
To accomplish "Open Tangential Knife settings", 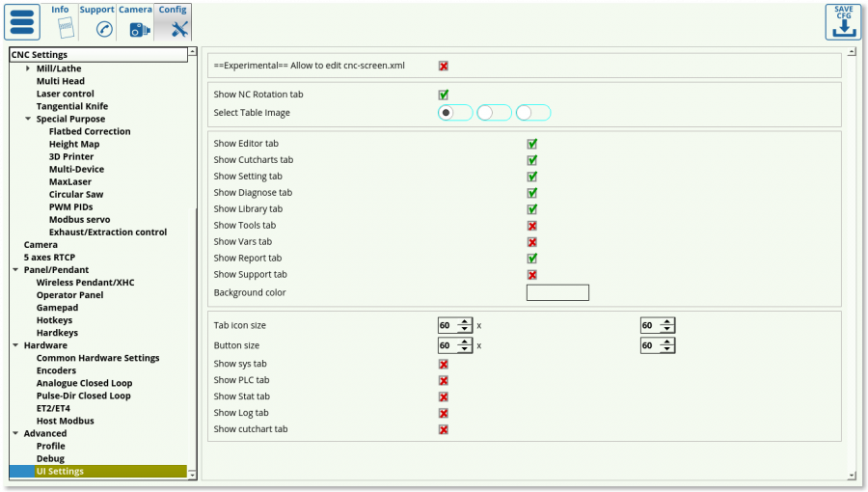I will click(72, 106).
